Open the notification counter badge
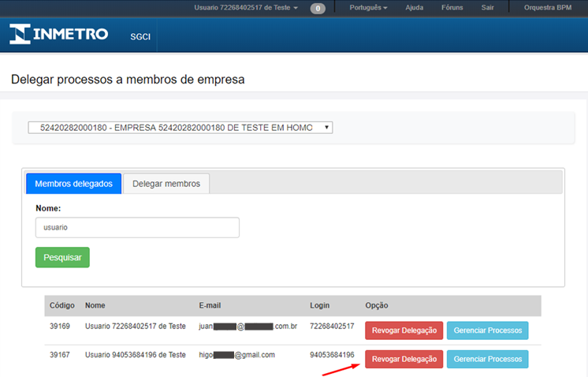 pyautogui.click(x=318, y=9)
